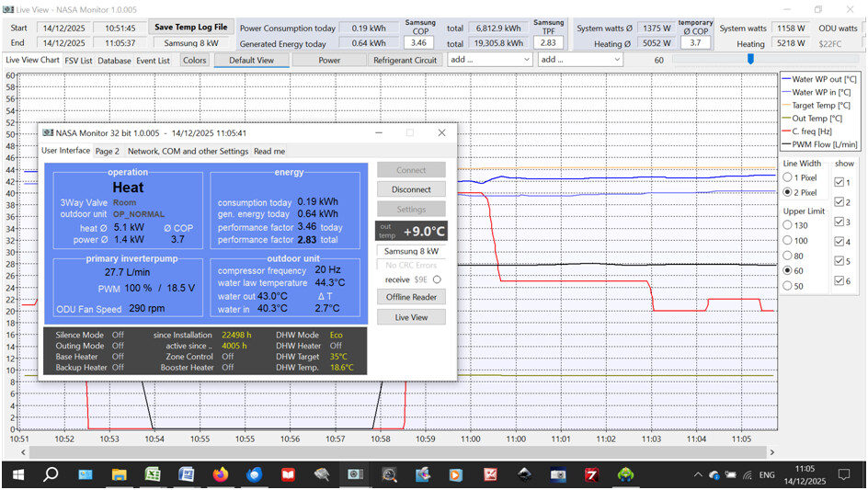Click the time range slider handle
This screenshot has width=868, height=490.
click(750, 60)
